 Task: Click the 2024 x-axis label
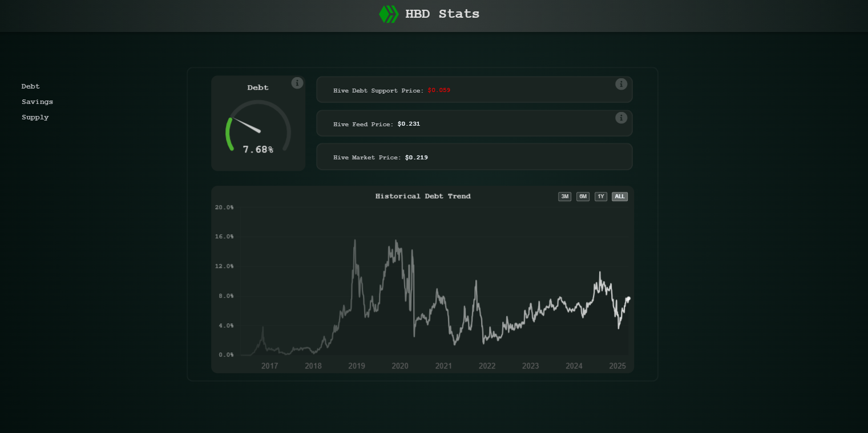[574, 366]
